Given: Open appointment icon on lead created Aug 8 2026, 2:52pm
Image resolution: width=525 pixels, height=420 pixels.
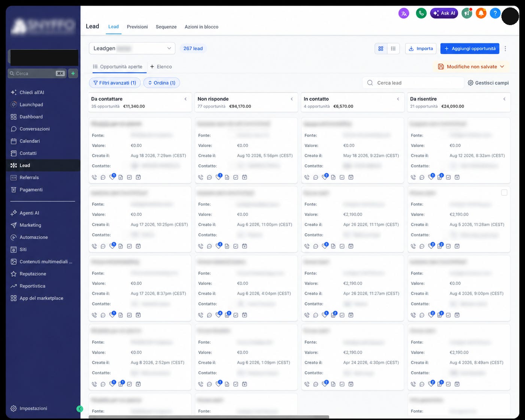Looking at the screenshot, I should click(138, 384).
